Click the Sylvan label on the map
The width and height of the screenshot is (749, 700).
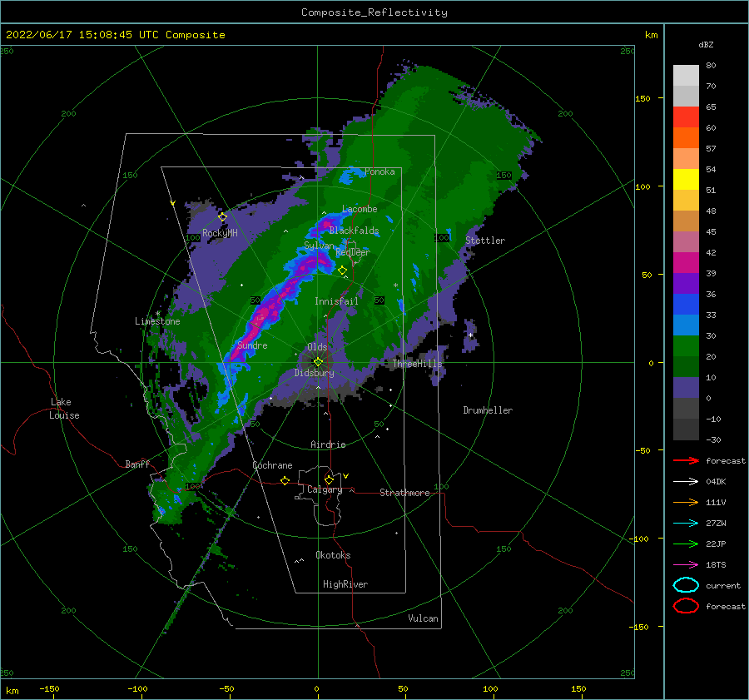pos(319,246)
